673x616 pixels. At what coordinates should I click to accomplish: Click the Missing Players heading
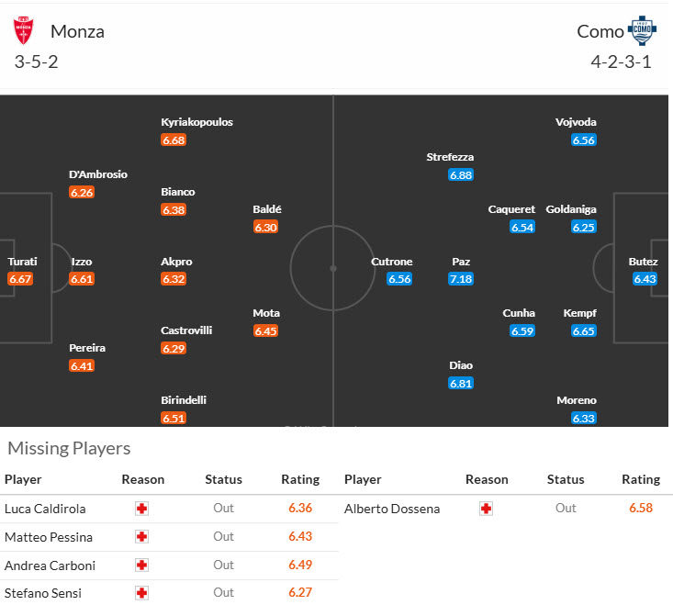(69, 448)
